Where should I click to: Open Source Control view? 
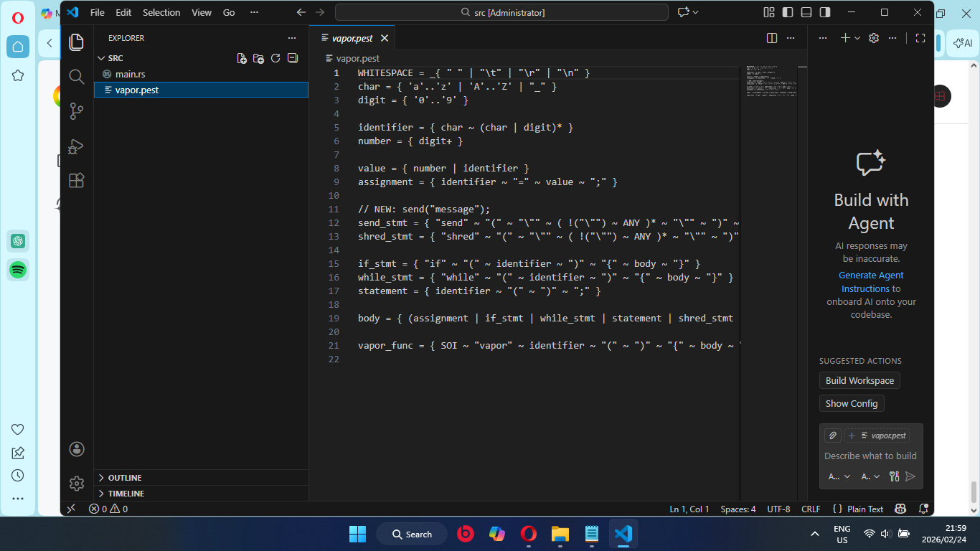click(77, 111)
